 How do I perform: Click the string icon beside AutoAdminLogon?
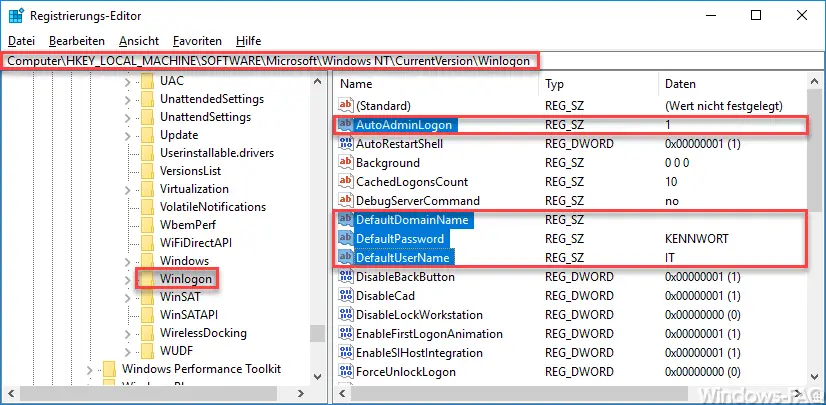(x=346, y=125)
